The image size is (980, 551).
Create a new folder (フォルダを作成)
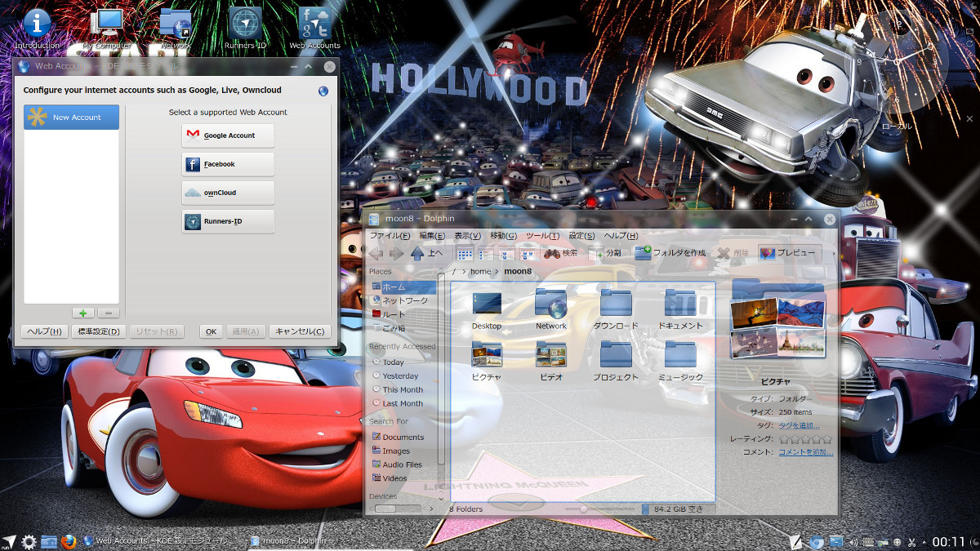(670, 253)
